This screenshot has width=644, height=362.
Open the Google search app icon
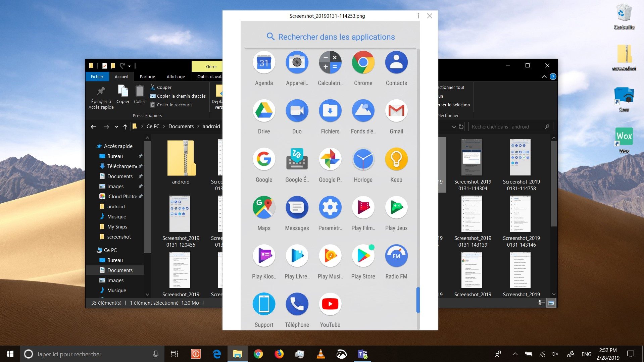point(264,159)
